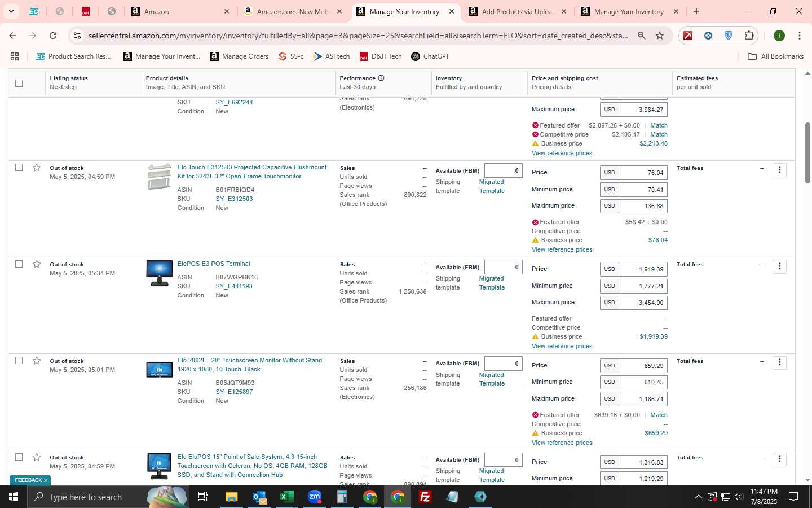Click the page vertical scrollbar thumb

click(807, 152)
